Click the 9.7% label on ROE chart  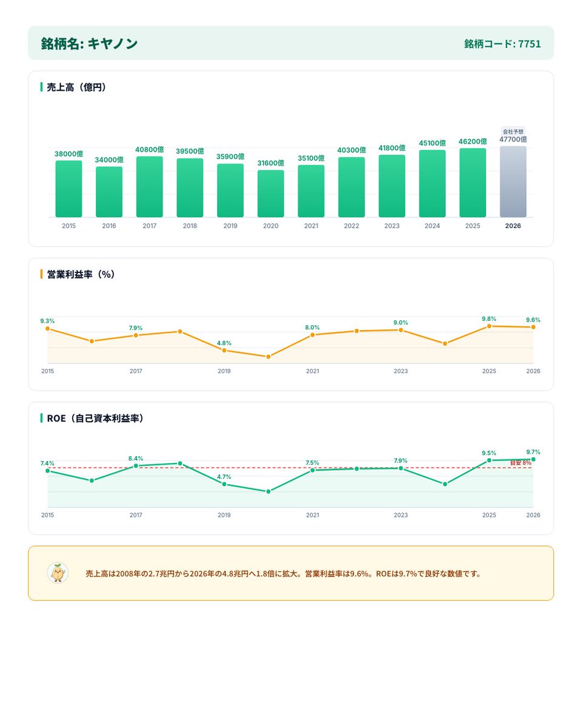(x=533, y=452)
